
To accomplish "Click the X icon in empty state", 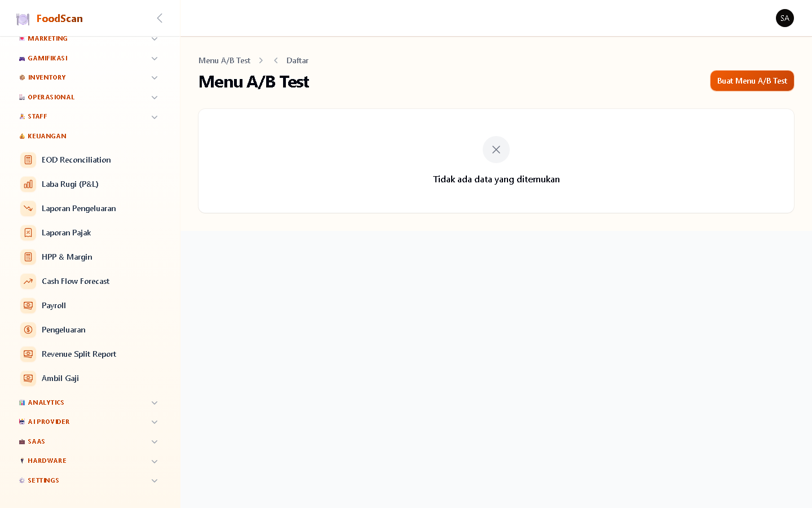I will 496,150.
